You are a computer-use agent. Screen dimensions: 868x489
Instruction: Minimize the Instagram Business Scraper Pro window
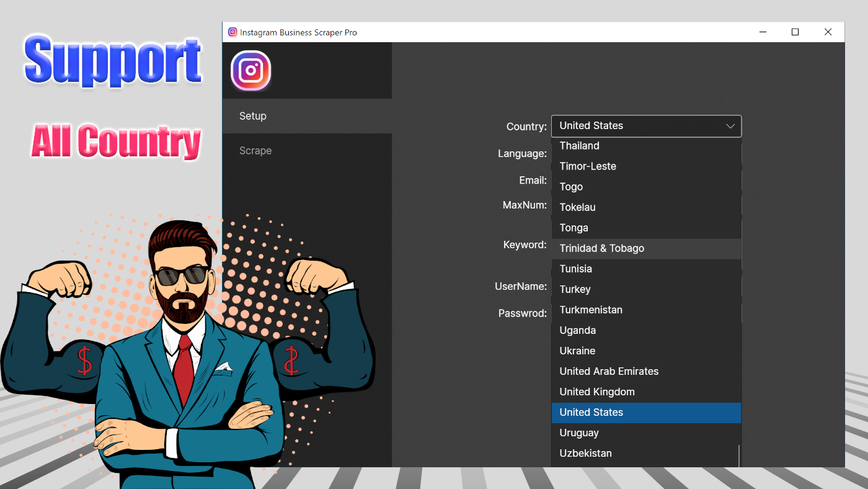(763, 32)
